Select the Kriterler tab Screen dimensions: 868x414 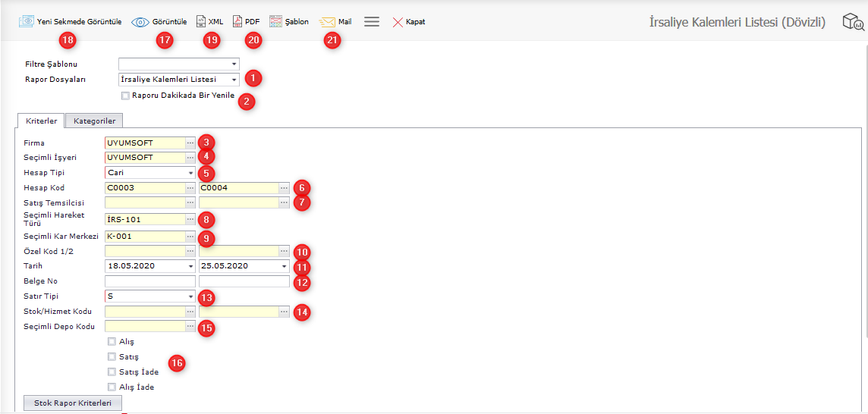pyautogui.click(x=41, y=121)
